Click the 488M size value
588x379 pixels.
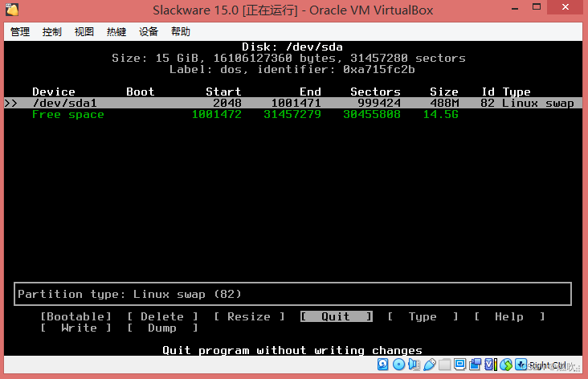[x=444, y=103]
